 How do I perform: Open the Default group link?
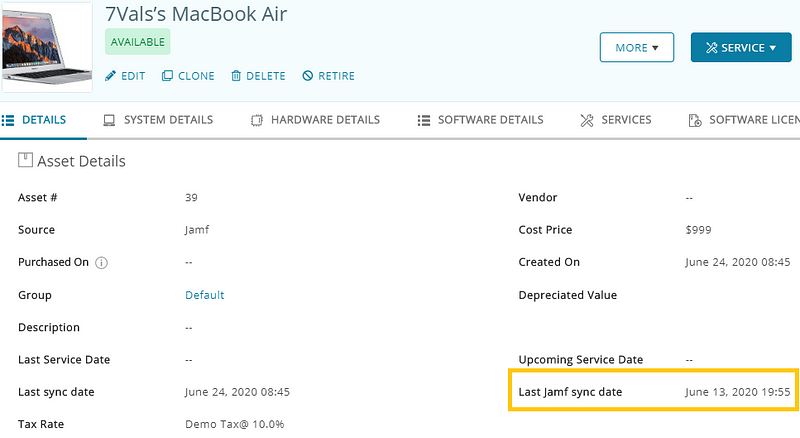pyautogui.click(x=204, y=295)
